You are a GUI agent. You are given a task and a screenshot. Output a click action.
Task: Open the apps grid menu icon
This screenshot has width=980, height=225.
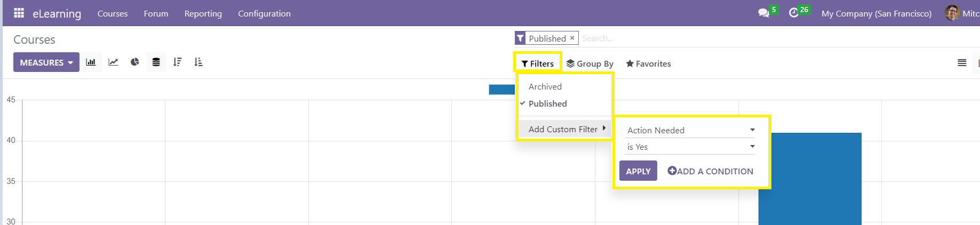point(19,13)
